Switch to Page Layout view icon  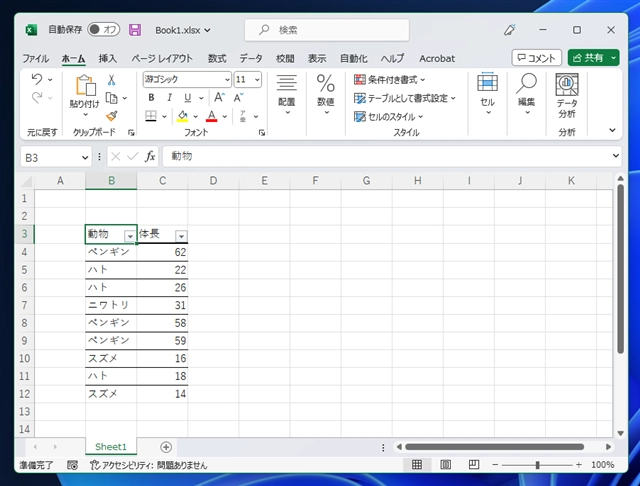coord(441,466)
